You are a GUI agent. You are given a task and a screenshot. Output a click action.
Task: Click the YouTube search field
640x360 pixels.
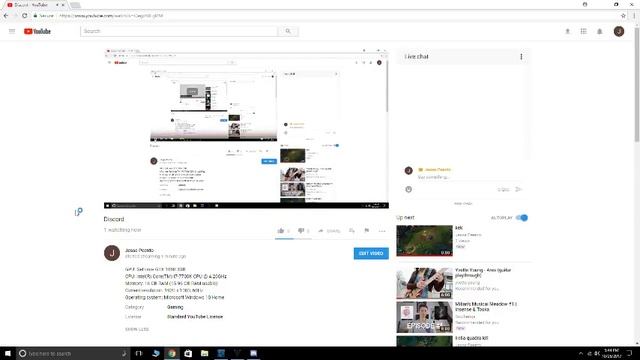tap(179, 31)
